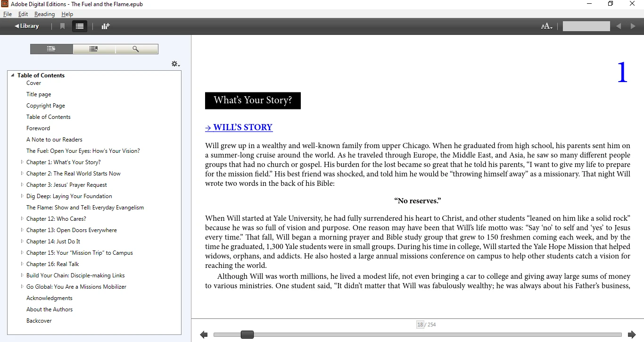Go to previous search result arrow
Viewport: 644px width, 342px height.
pos(619,26)
